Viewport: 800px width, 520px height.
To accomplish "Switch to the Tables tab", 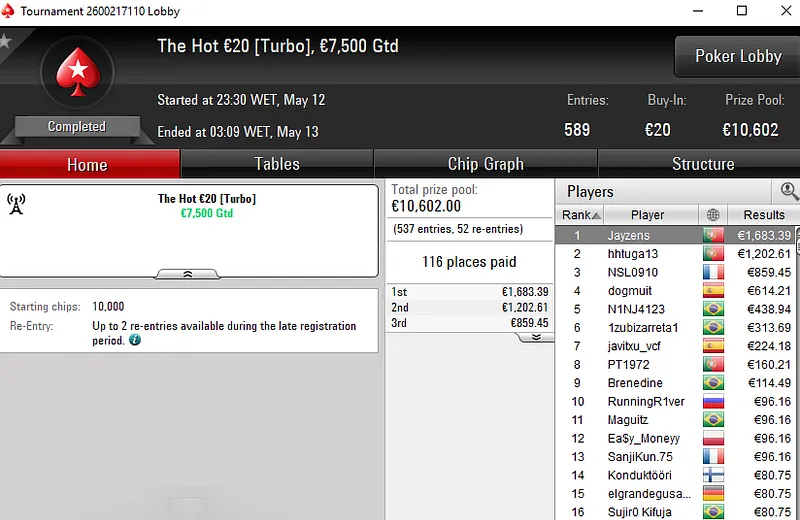I will [276, 164].
